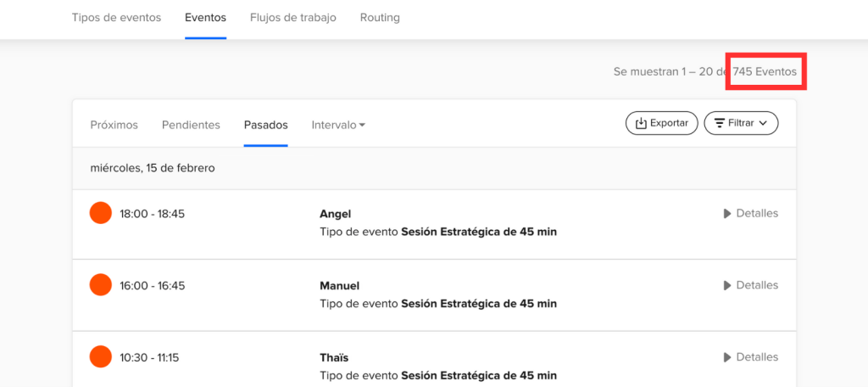Select the Eventos tab

coord(205,18)
